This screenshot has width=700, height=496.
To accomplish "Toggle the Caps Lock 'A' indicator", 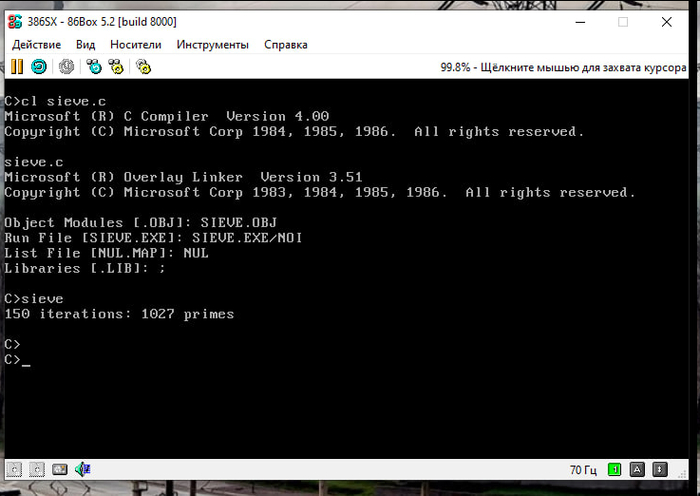I will point(637,469).
